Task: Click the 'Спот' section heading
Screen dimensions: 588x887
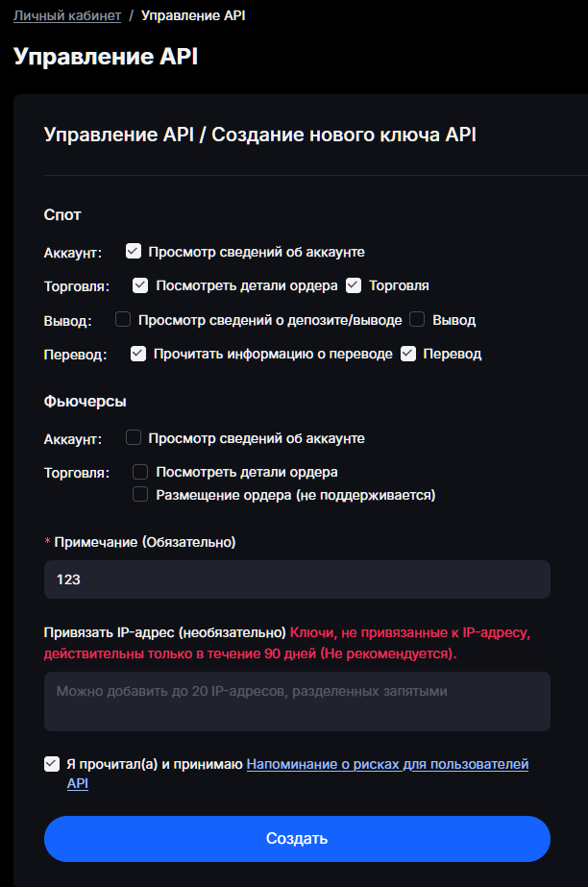Action: [x=62, y=214]
